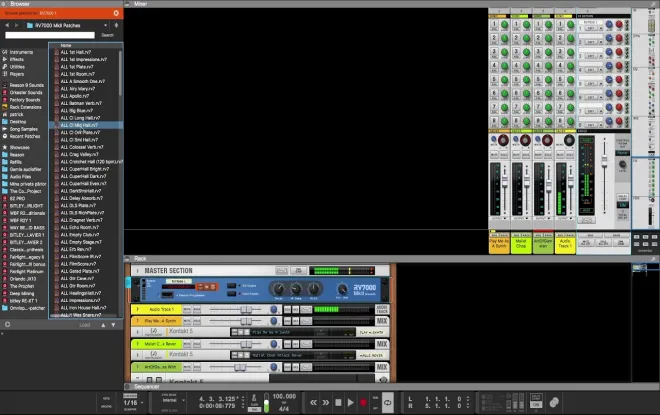Screen dimensions: 660x415
Task: Click the RV7000 Decay knob
Action: (x=278, y=289)
